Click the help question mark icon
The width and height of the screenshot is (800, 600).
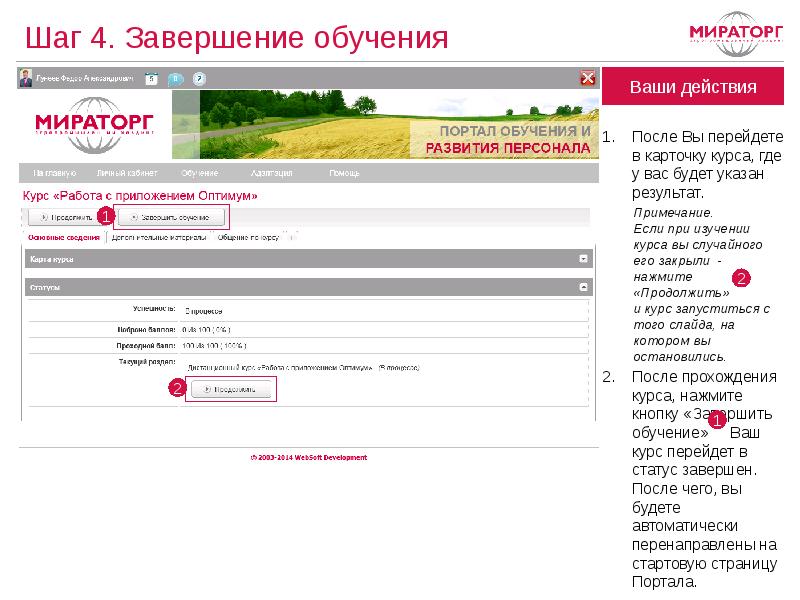tap(199, 78)
